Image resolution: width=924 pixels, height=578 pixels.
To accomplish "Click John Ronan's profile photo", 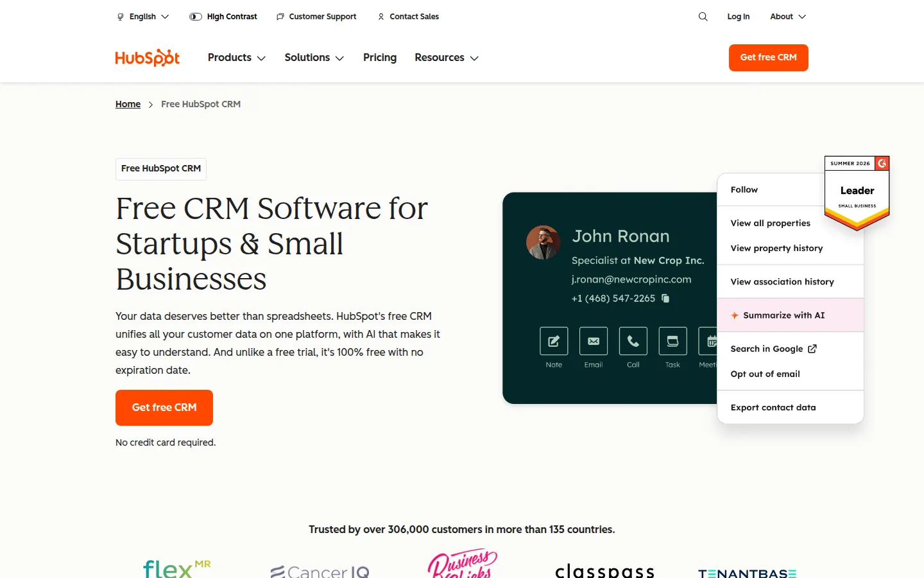I will click(x=543, y=242).
